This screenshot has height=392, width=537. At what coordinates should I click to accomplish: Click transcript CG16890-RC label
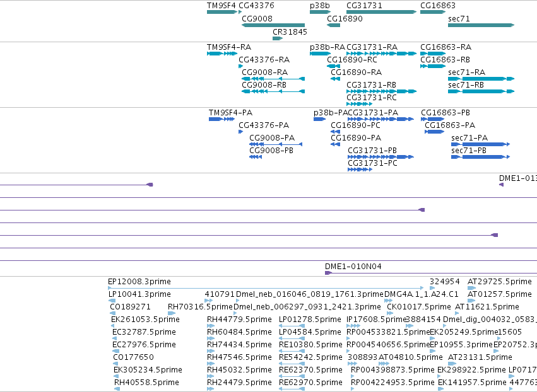coord(352,59)
